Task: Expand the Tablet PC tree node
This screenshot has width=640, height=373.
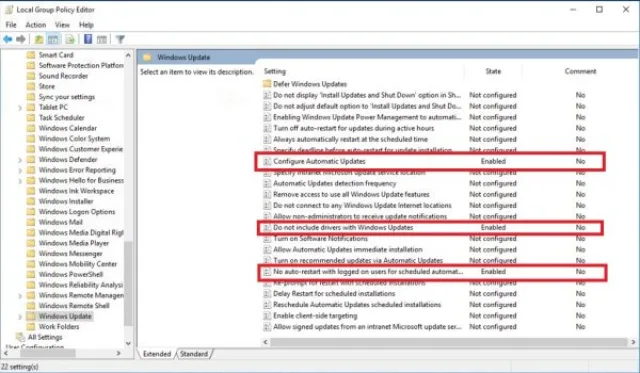Action: click(20, 108)
